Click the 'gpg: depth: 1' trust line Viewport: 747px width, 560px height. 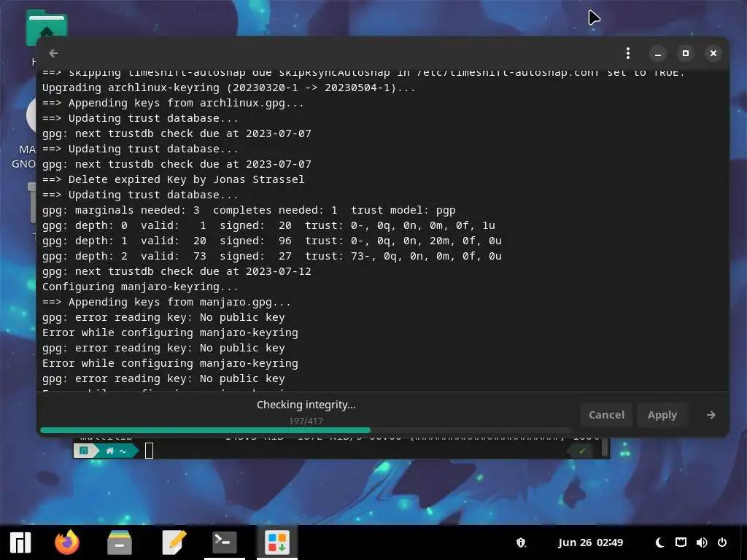[271, 241]
